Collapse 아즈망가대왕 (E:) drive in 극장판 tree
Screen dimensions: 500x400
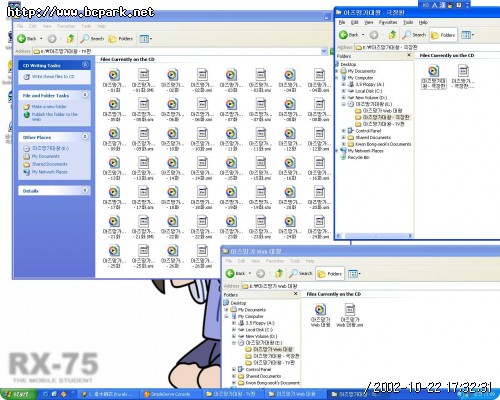point(343,104)
